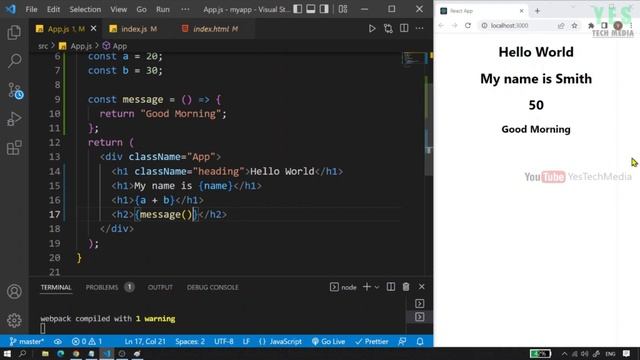Open the View menu
Viewport: 640px width, 360px height.
118,9
